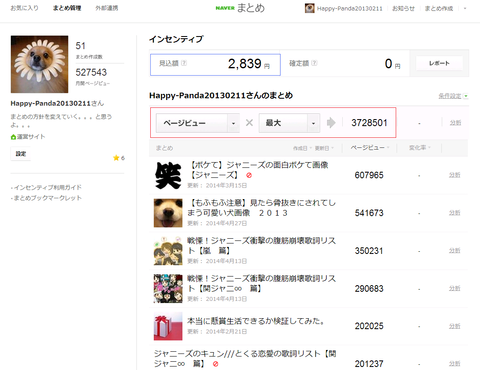Click the red gift box thumbnail
480x370 pixels.
pyautogui.click(x=168, y=326)
